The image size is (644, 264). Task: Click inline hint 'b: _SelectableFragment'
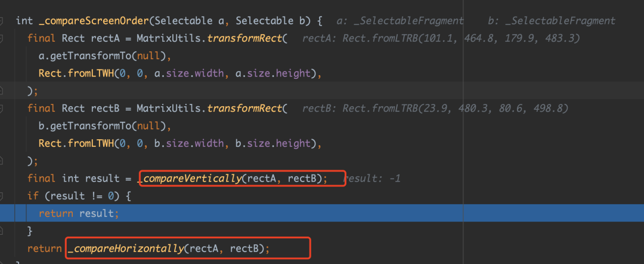coord(552,21)
